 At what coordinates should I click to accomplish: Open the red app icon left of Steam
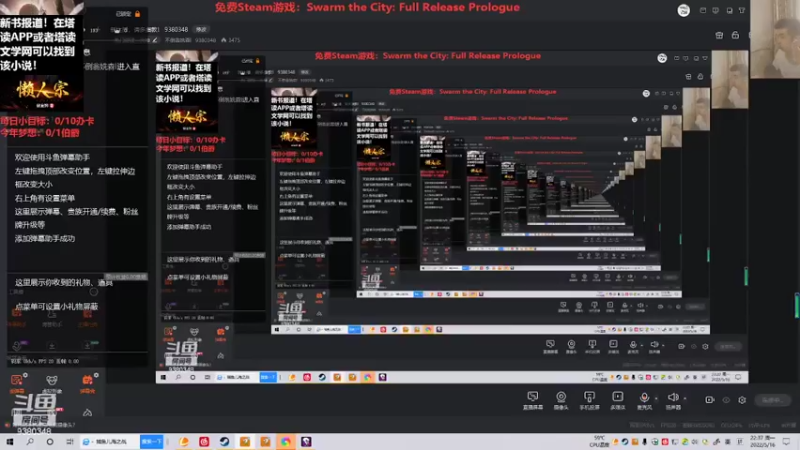click(204, 442)
